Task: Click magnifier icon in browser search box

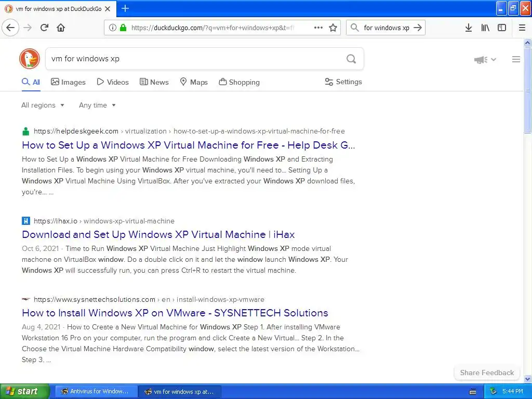Action: [354, 28]
